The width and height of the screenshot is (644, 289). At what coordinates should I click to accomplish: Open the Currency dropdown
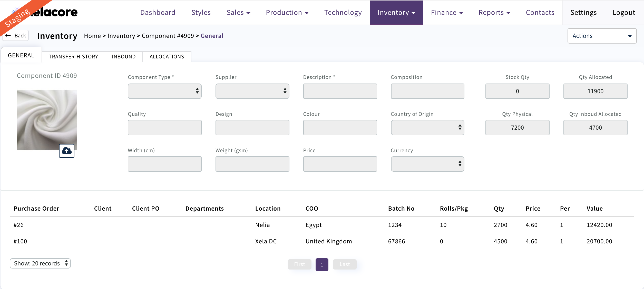click(427, 164)
